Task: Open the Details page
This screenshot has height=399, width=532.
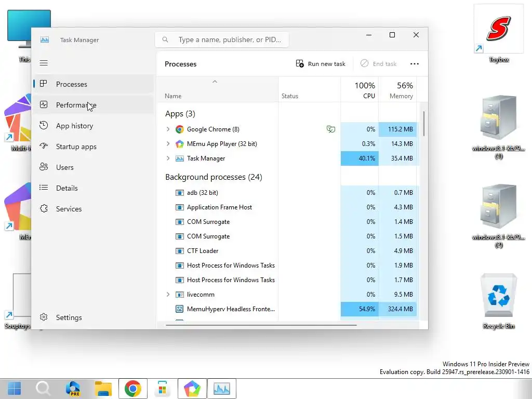Action: coord(94,188)
